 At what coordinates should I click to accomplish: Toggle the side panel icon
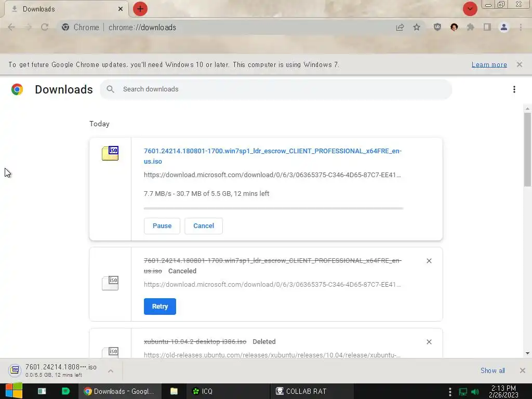pos(487,27)
